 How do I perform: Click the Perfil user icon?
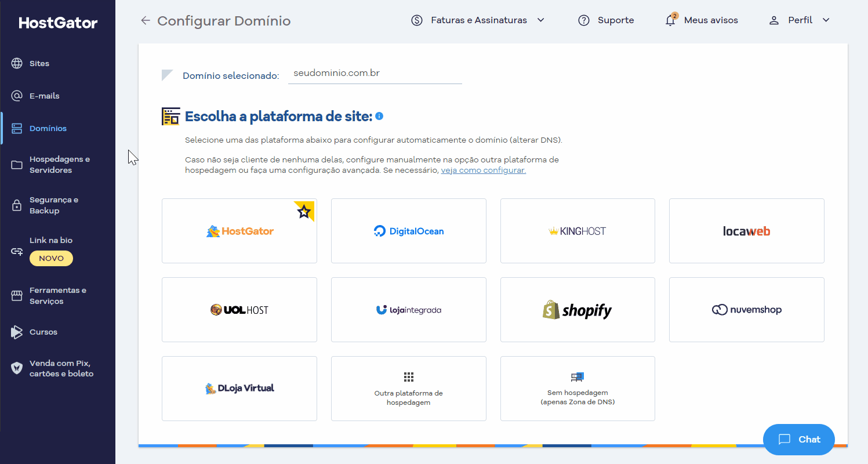[774, 20]
